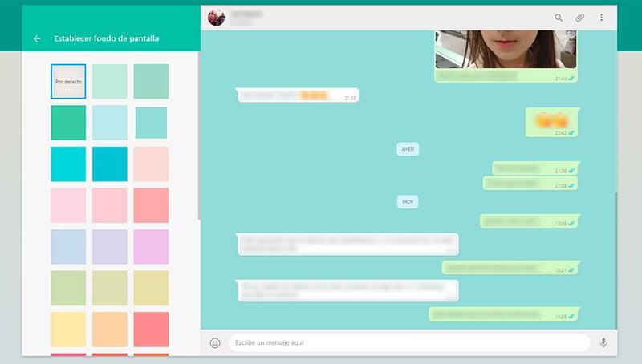642x364 pixels.
Task: Select the pale yellow wallpaper swatch
Action: pos(68,329)
